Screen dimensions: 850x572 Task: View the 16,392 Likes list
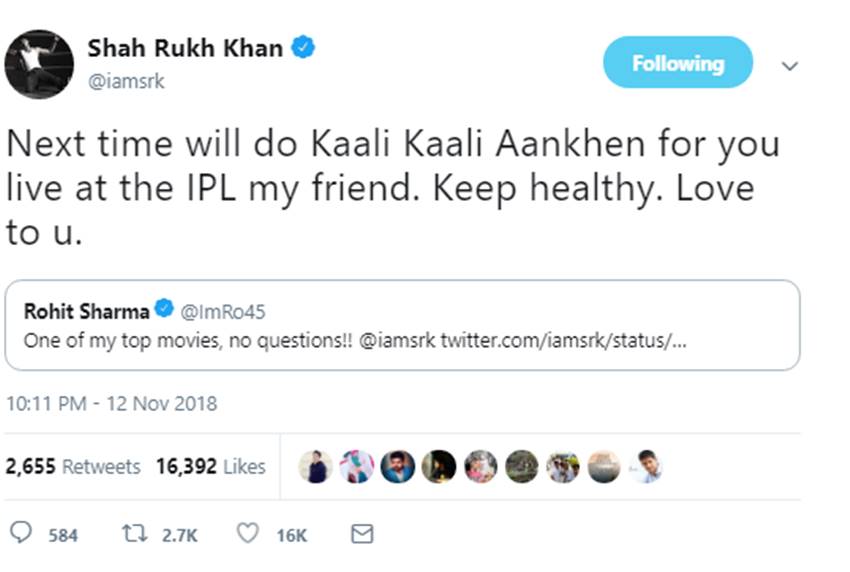tap(211, 466)
